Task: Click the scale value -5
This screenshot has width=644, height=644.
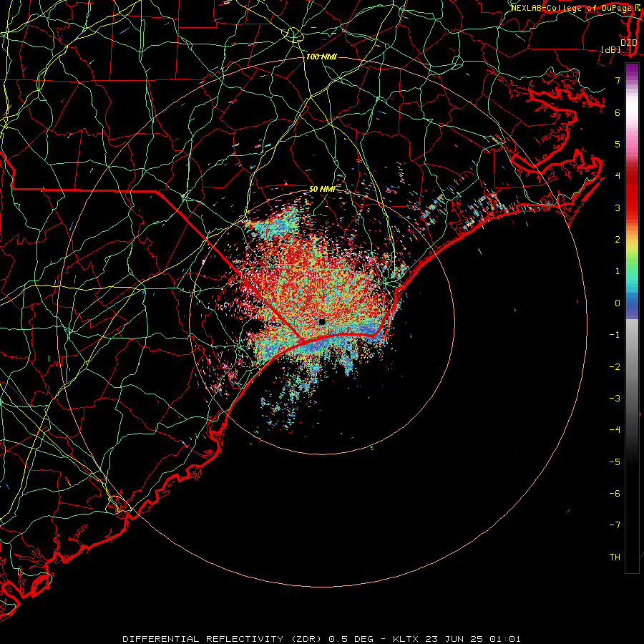Action: pos(615,462)
